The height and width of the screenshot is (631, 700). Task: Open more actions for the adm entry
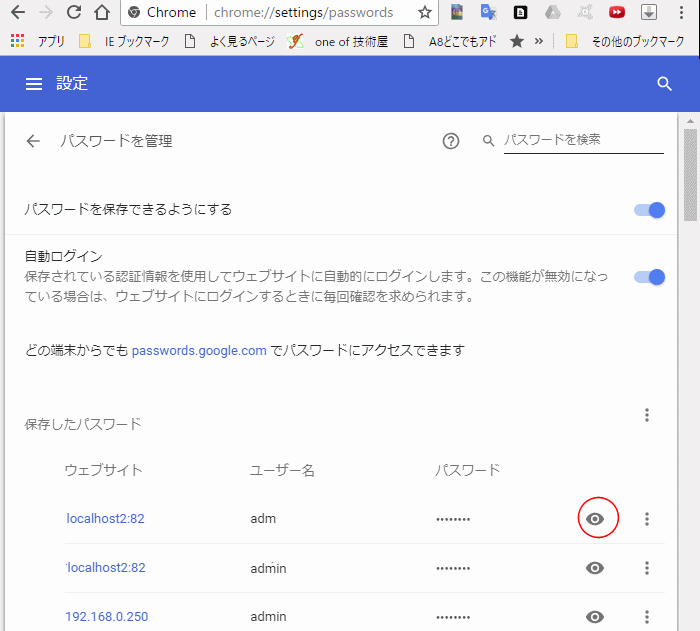click(x=647, y=519)
